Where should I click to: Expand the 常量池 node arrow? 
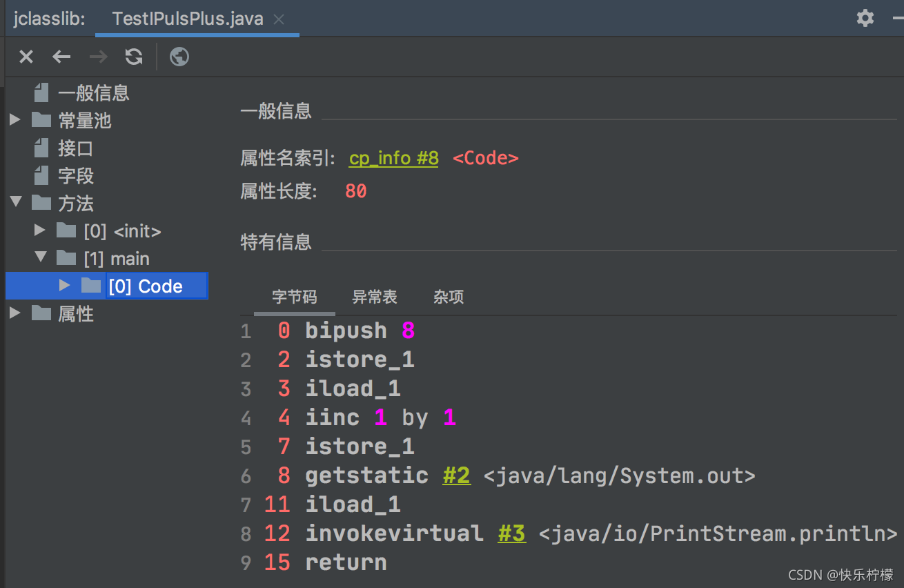[14, 120]
